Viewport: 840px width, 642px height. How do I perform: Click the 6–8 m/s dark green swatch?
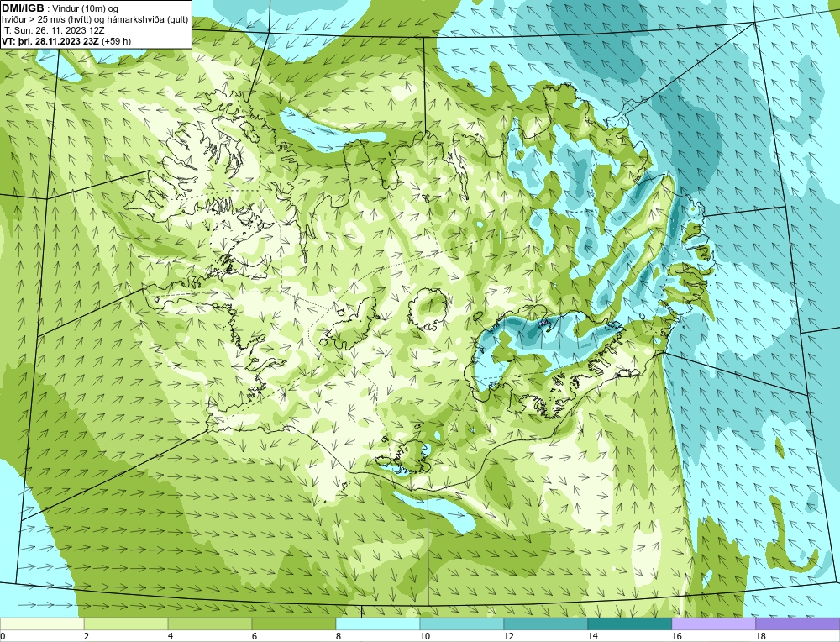pyautogui.click(x=294, y=624)
